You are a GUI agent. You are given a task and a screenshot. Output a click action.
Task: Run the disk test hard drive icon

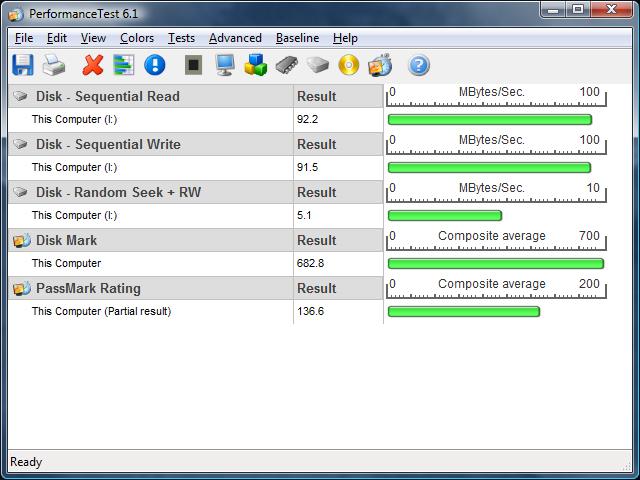[318, 65]
